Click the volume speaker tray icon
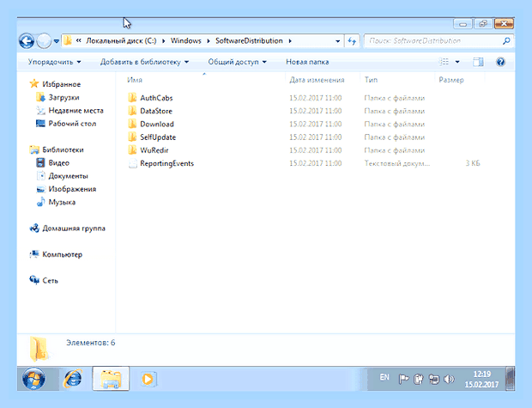This screenshot has height=408, width=532. pos(449,379)
